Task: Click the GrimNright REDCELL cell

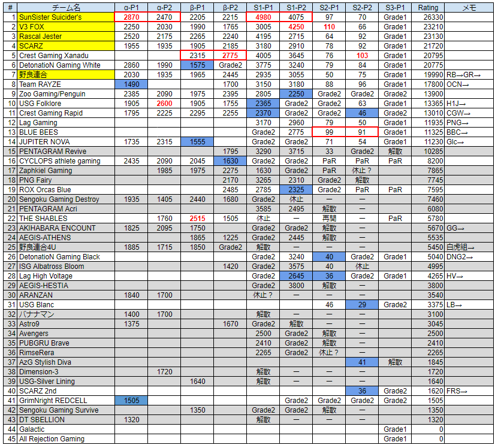Action: [66, 400]
